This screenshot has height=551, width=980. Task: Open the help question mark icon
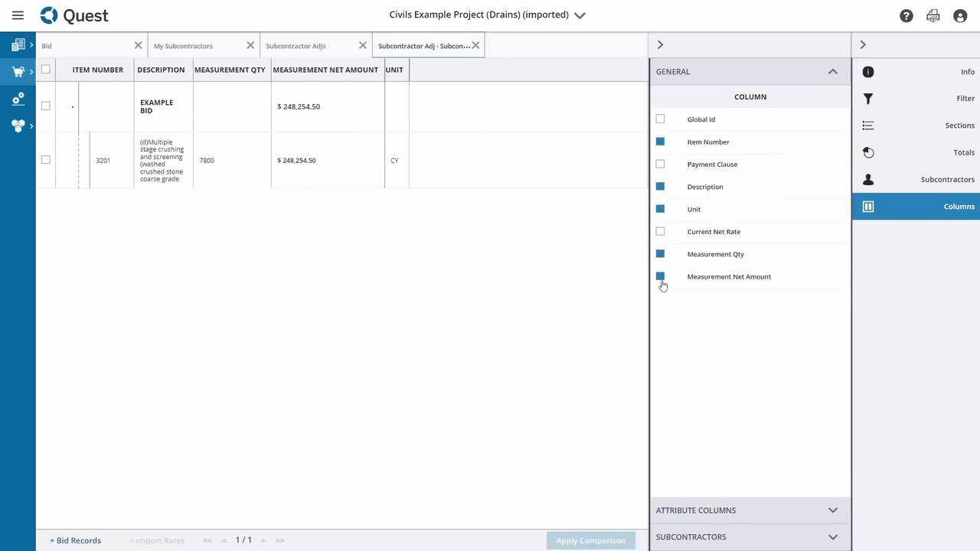point(906,15)
